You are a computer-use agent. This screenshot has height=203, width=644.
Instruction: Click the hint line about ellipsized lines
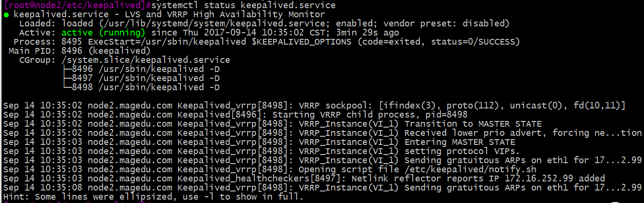153,197
